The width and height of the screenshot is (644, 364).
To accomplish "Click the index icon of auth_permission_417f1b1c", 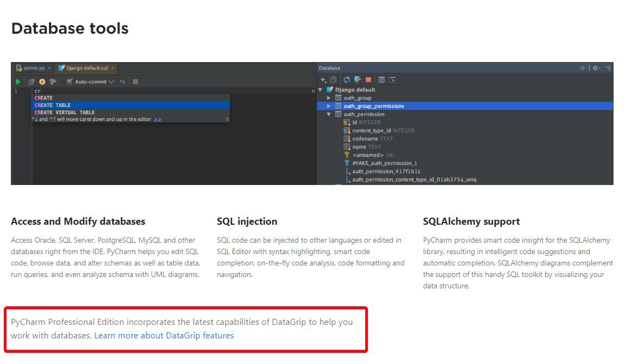I will (347, 171).
